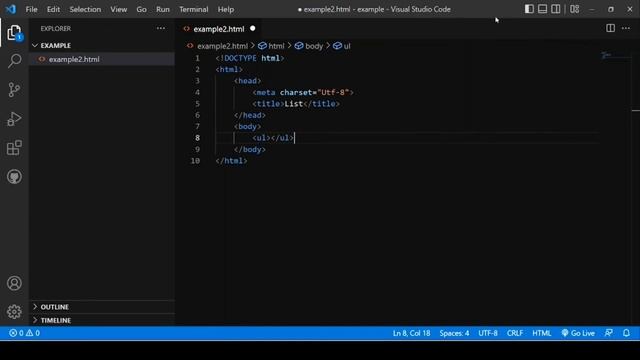Click the UTF-8 encoding indicator
Image resolution: width=640 pixels, height=360 pixels.
tap(488, 333)
